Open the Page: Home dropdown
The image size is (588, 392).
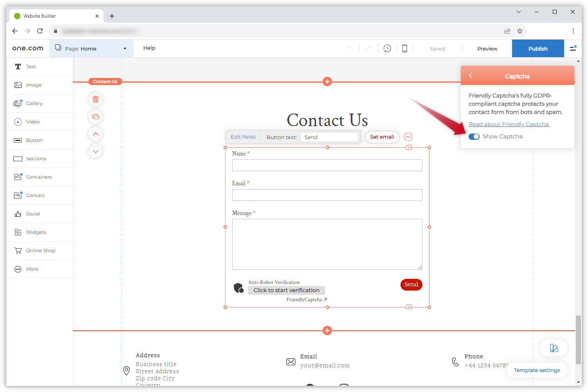tap(91, 49)
